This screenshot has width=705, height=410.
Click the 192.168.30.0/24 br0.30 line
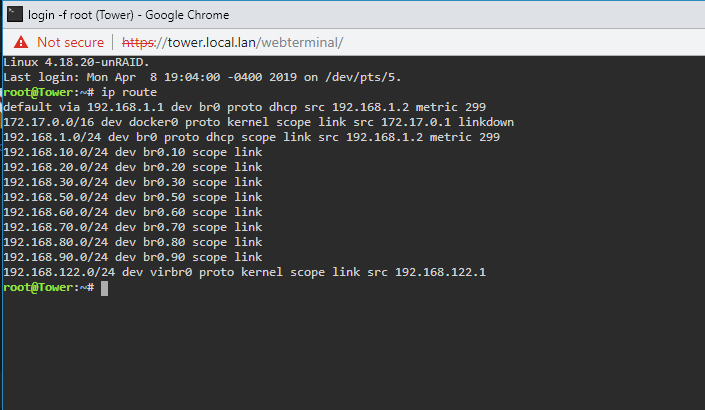click(133, 182)
